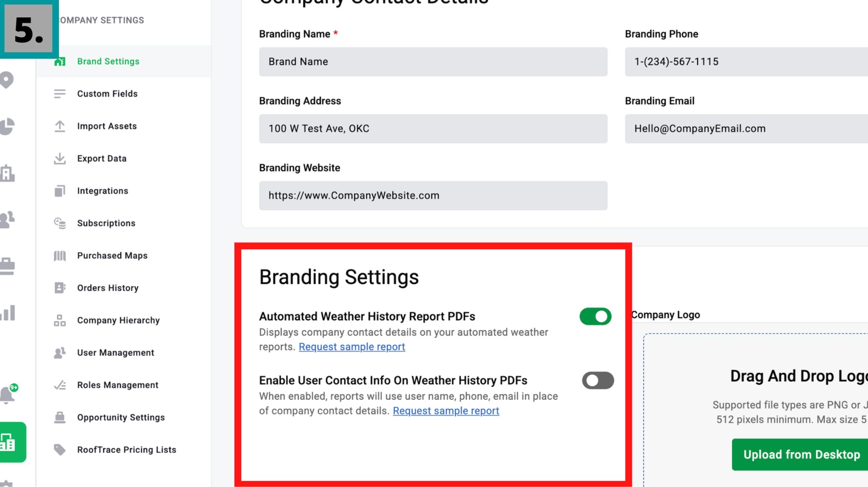Open RoofTrace Pricing Lists

126,450
